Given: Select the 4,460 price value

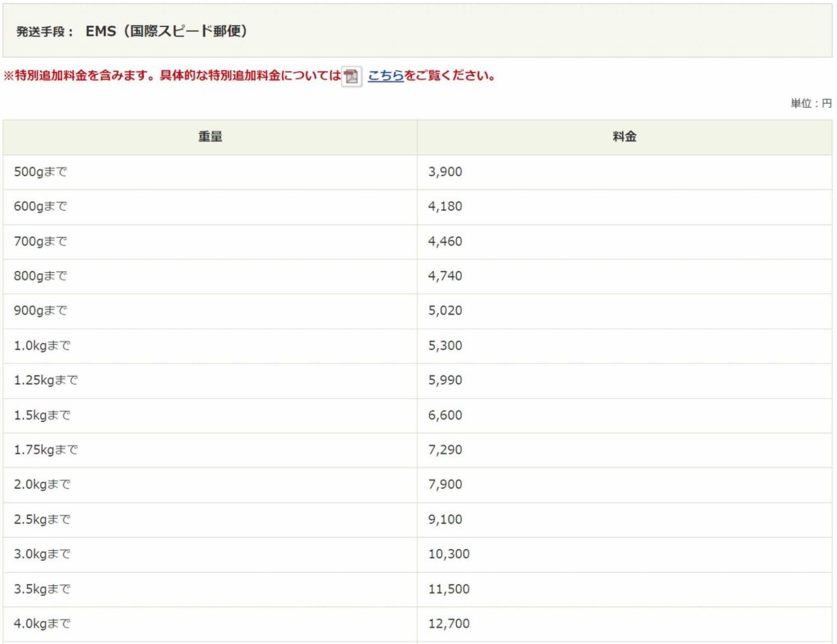Looking at the screenshot, I should pyautogui.click(x=445, y=241).
